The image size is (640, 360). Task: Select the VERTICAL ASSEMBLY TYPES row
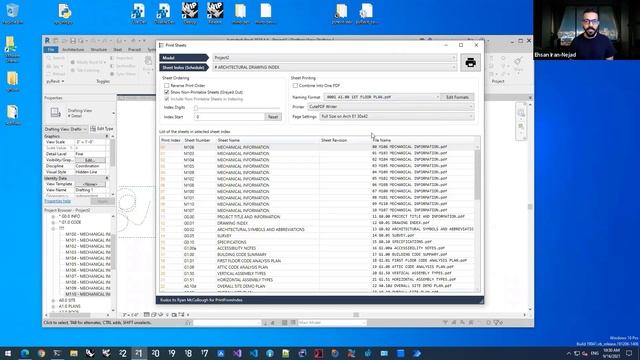(317, 273)
